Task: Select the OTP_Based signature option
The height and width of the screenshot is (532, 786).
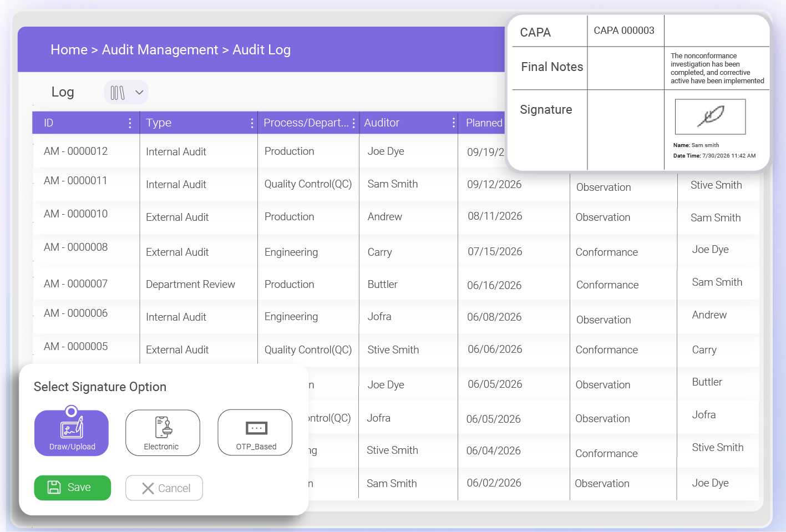Action: [x=255, y=433]
